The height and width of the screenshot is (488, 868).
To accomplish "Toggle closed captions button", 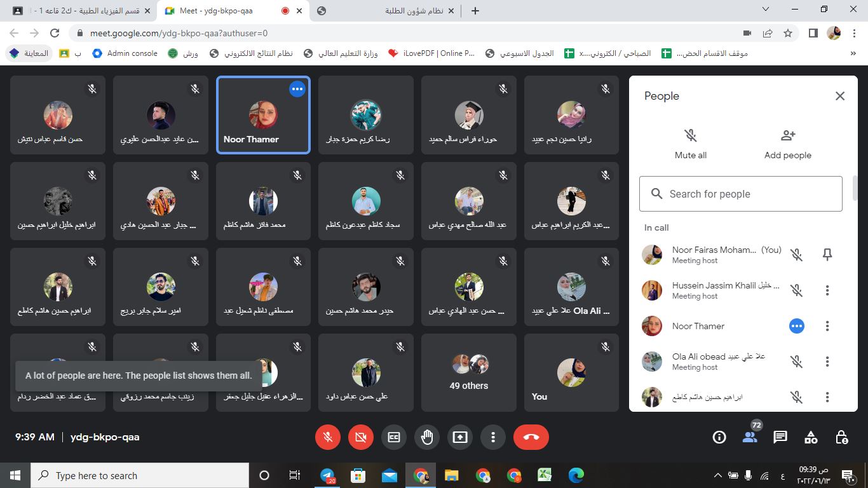I will (394, 437).
